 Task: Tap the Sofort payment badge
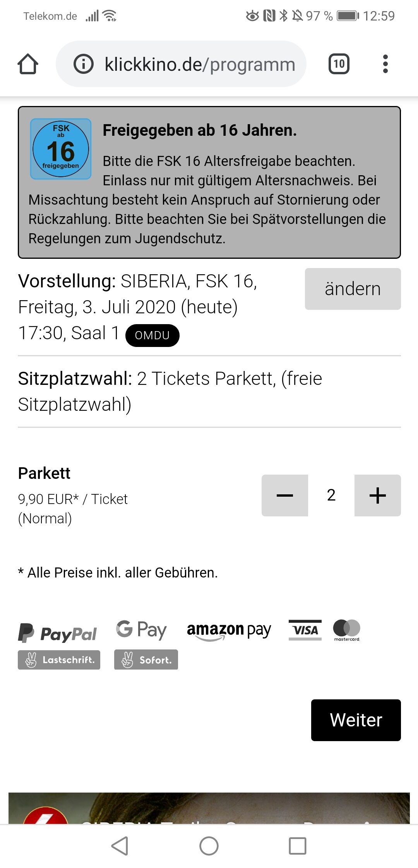pos(146,660)
